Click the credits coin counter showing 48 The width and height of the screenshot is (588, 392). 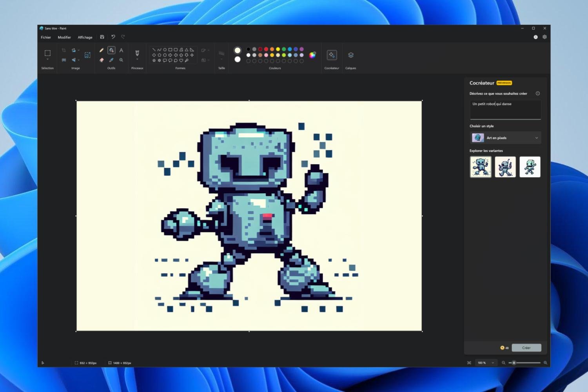point(505,348)
